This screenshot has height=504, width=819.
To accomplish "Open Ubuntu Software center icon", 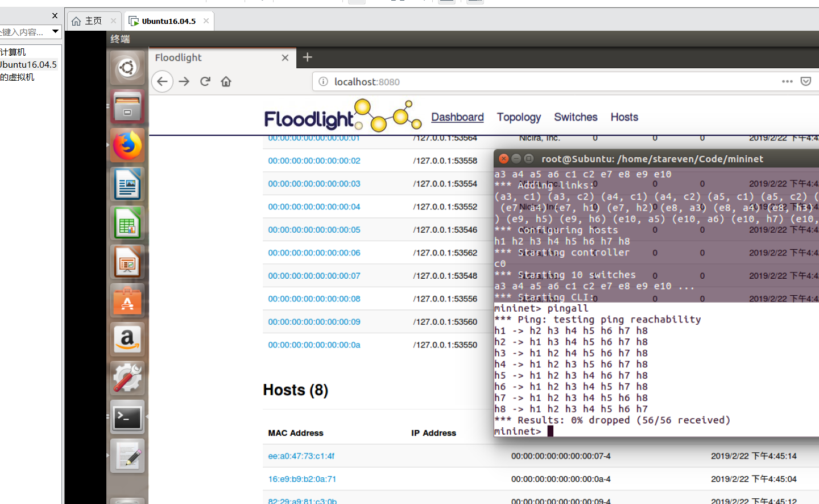I will click(127, 300).
